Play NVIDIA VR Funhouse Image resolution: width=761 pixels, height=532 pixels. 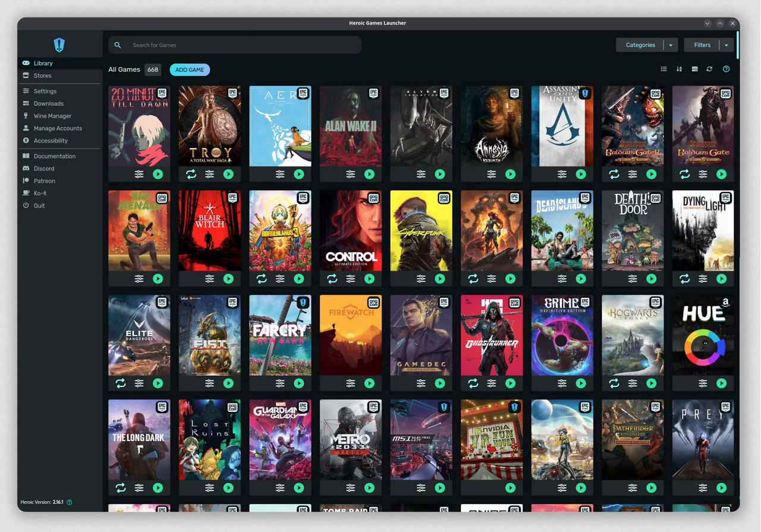(511, 488)
